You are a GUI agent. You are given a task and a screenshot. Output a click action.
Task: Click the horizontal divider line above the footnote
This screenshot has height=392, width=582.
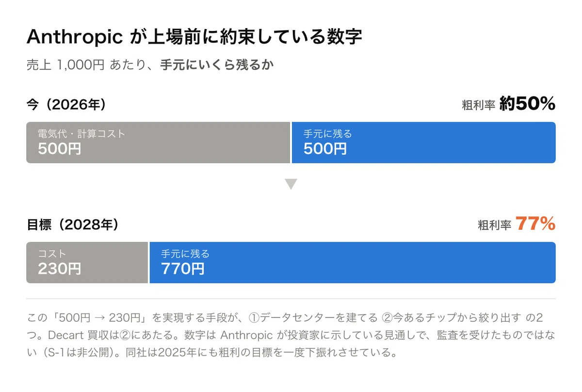[291, 298]
